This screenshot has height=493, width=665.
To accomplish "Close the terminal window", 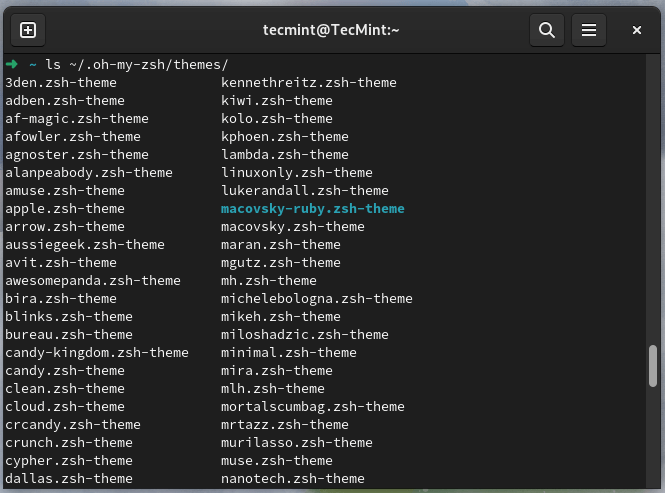I will pos(637,30).
